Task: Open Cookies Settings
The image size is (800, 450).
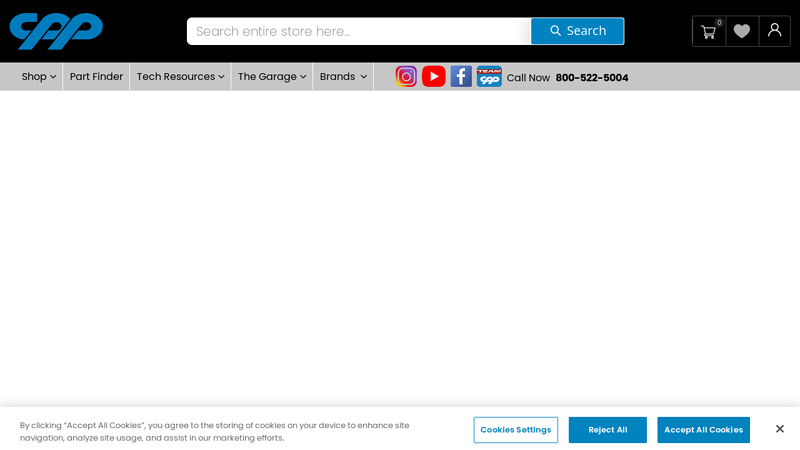Action: click(x=515, y=430)
